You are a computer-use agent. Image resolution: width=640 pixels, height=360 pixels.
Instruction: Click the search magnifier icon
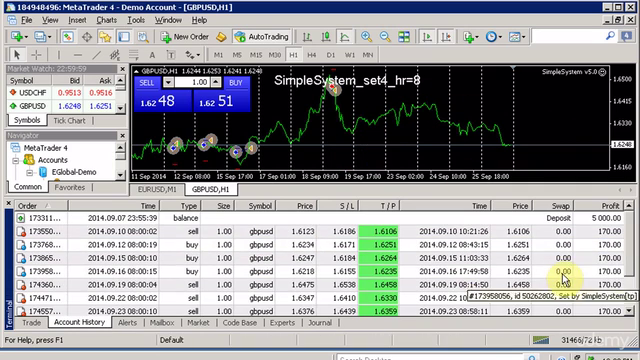click(x=610, y=36)
